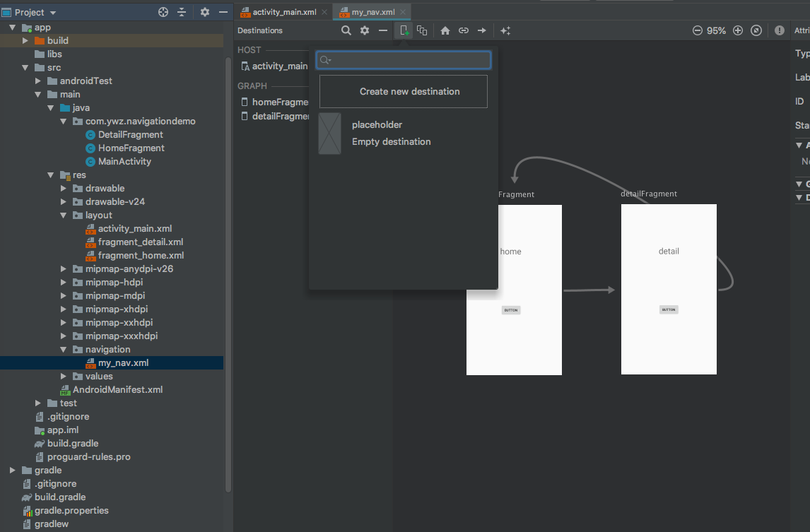Open MainActivity class in tree

pyautogui.click(x=118, y=162)
